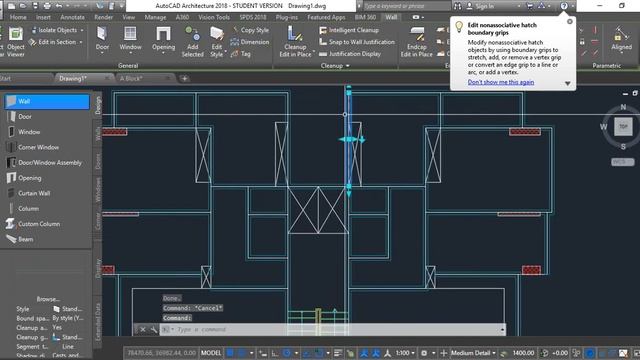640x360 pixels.
Task: Toggle MODEL space in status bar
Action: pyautogui.click(x=211, y=353)
